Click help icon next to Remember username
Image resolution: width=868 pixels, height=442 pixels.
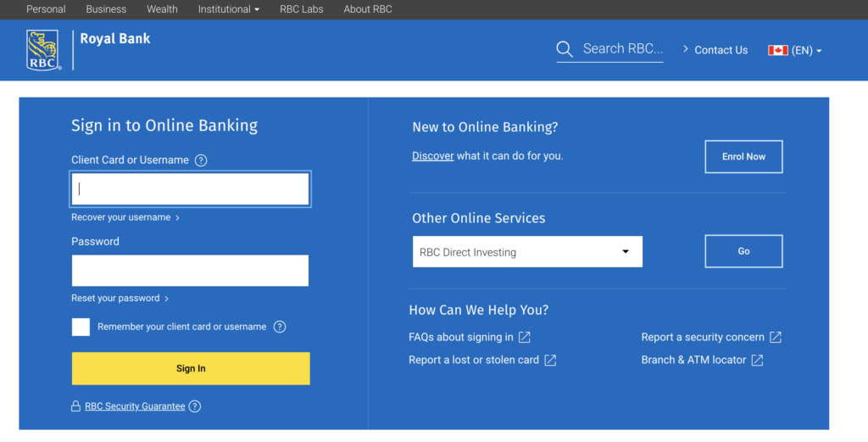point(280,327)
